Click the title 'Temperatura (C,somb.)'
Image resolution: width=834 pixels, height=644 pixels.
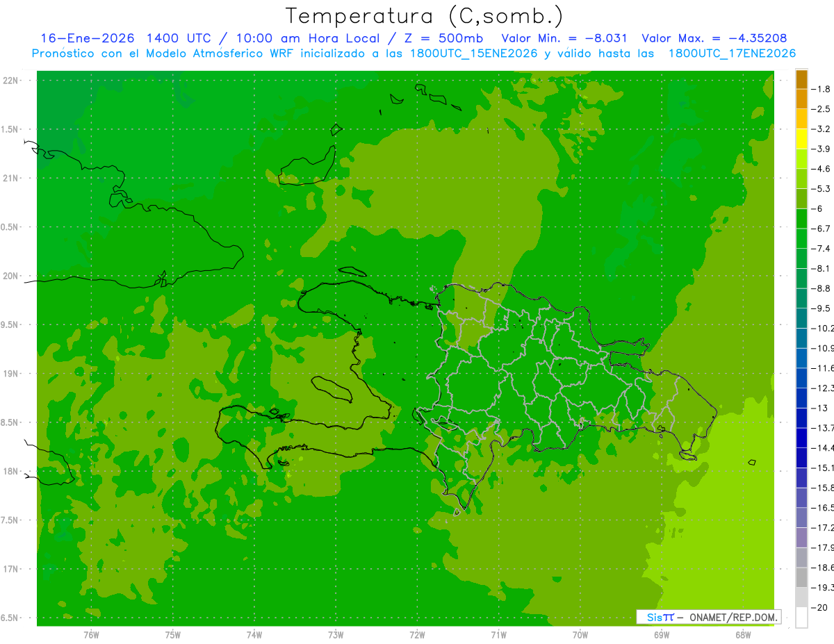425,16
